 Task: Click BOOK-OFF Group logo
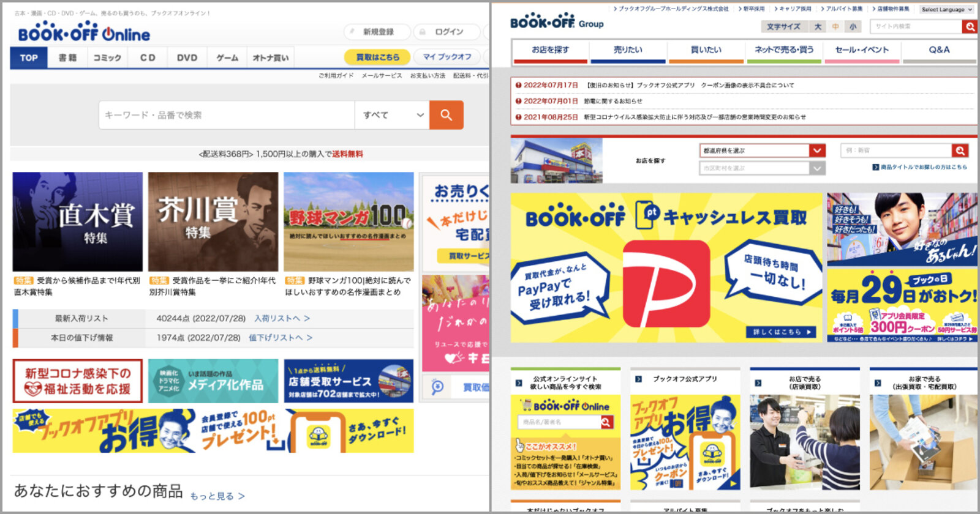click(x=557, y=22)
